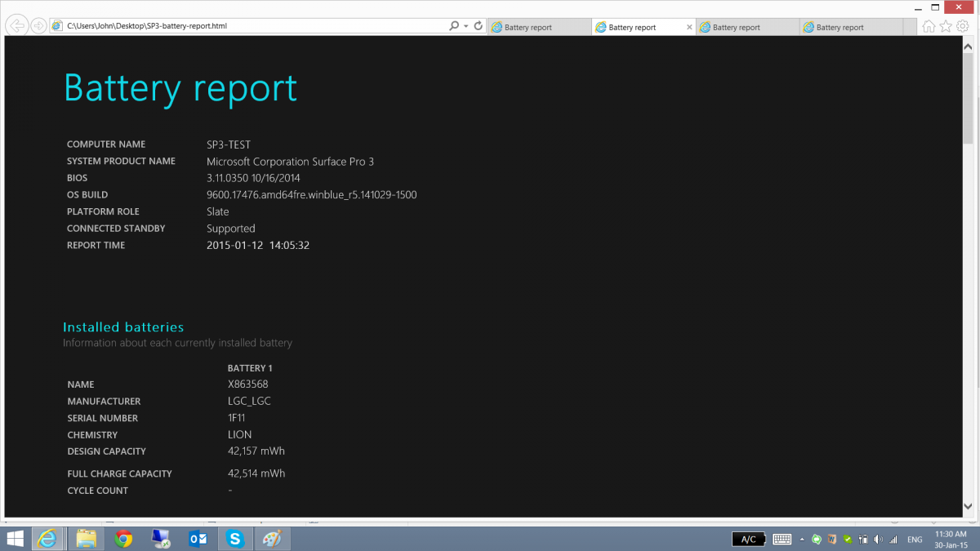Switch to the third Battery report tab
The height and width of the screenshot is (551, 980).
point(747,27)
